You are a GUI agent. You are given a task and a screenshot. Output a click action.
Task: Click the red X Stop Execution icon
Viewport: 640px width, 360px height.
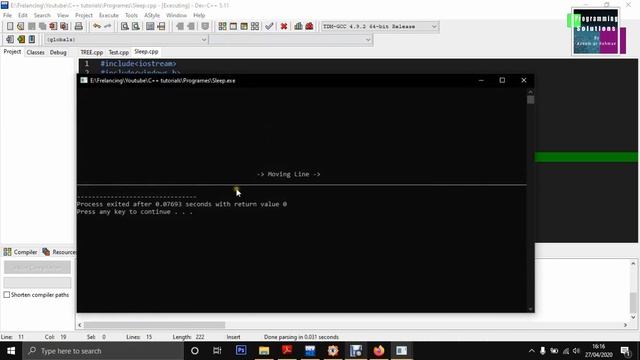click(x=284, y=26)
